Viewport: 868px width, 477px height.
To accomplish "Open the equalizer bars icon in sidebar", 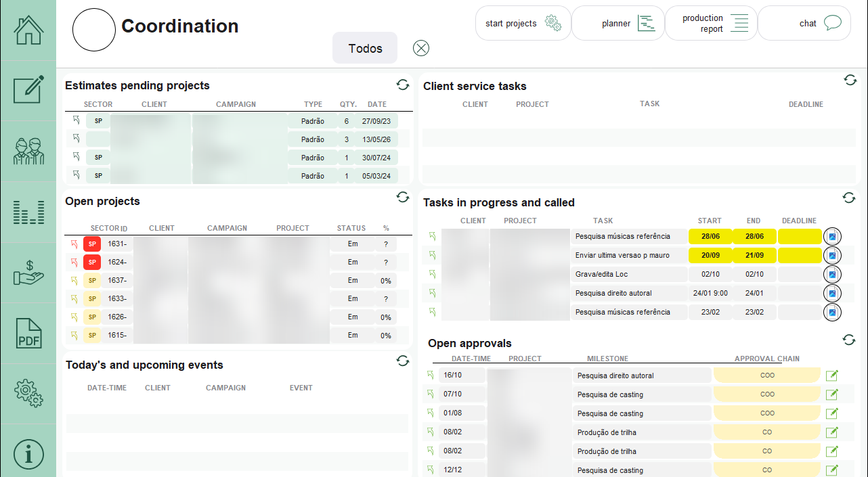I will [x=28, y=212].
